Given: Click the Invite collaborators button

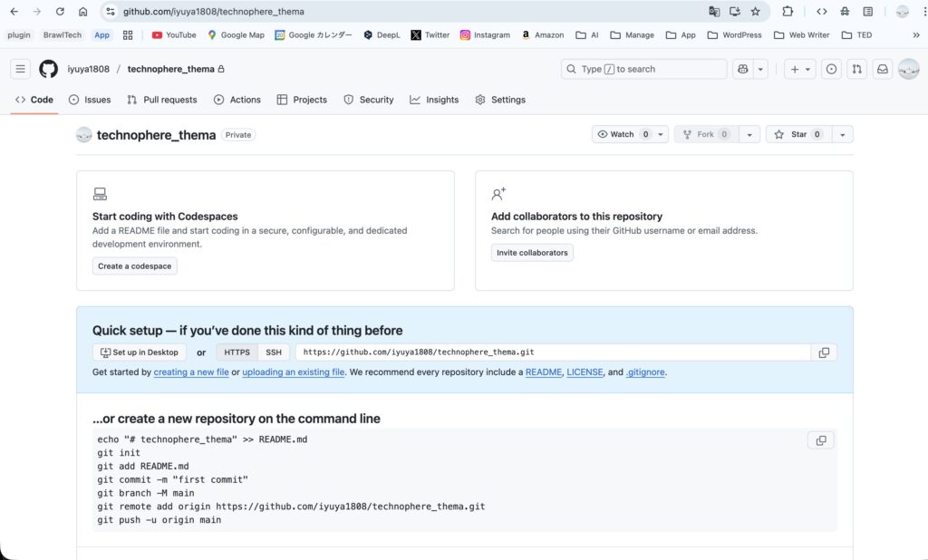Looking at the screenshot, I should (x=532, y=253).
